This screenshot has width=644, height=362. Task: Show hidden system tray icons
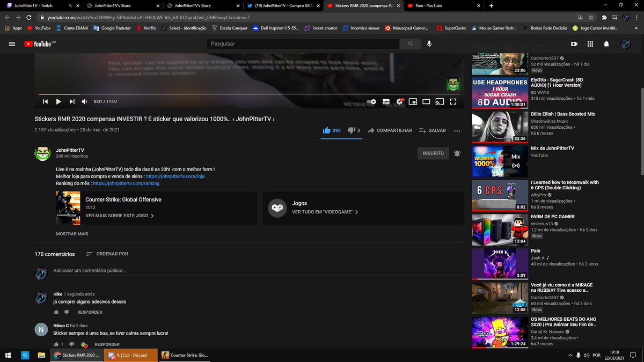click(x=570, y=355)
